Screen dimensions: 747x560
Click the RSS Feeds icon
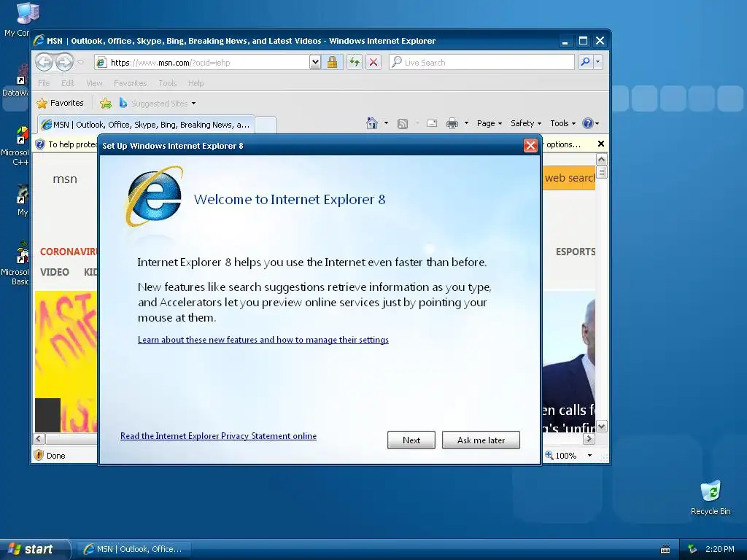(403, 124)
